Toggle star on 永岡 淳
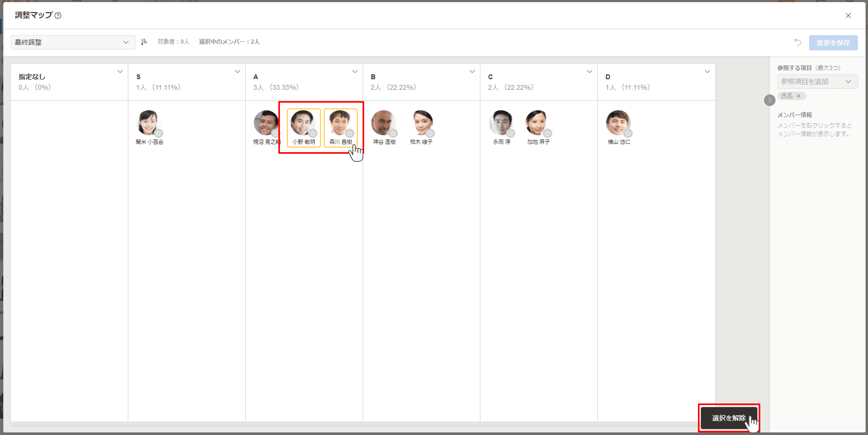868x435 pixels. (511, 133)
